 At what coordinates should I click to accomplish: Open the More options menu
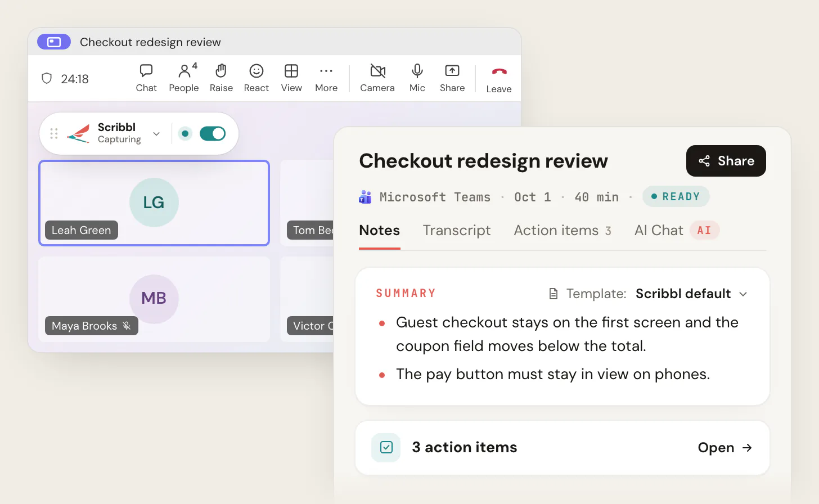(326, 78)
